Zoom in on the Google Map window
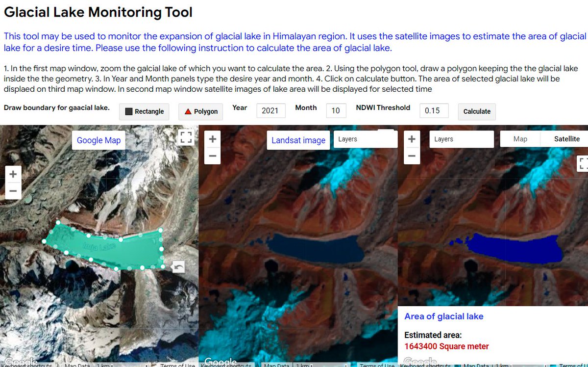Image resolution: width=588 pixels, height=367 pixels. [x=13, y=174]
